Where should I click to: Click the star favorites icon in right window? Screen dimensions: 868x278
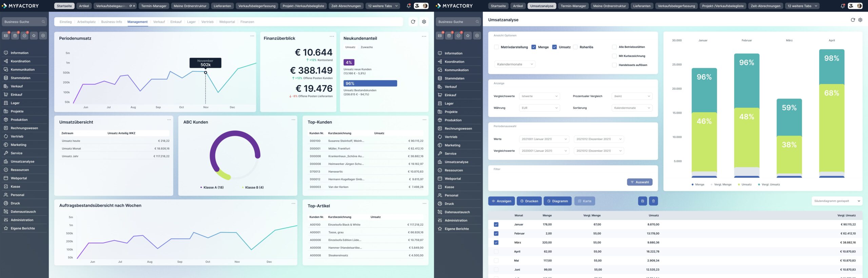pos(468,36)
